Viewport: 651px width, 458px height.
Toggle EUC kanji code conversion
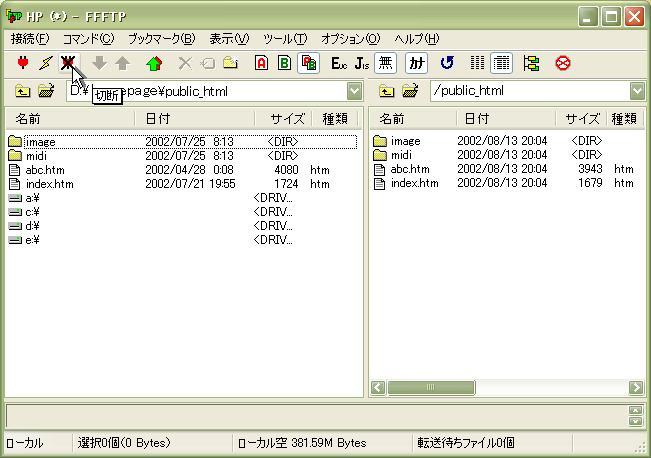point(338,63)
